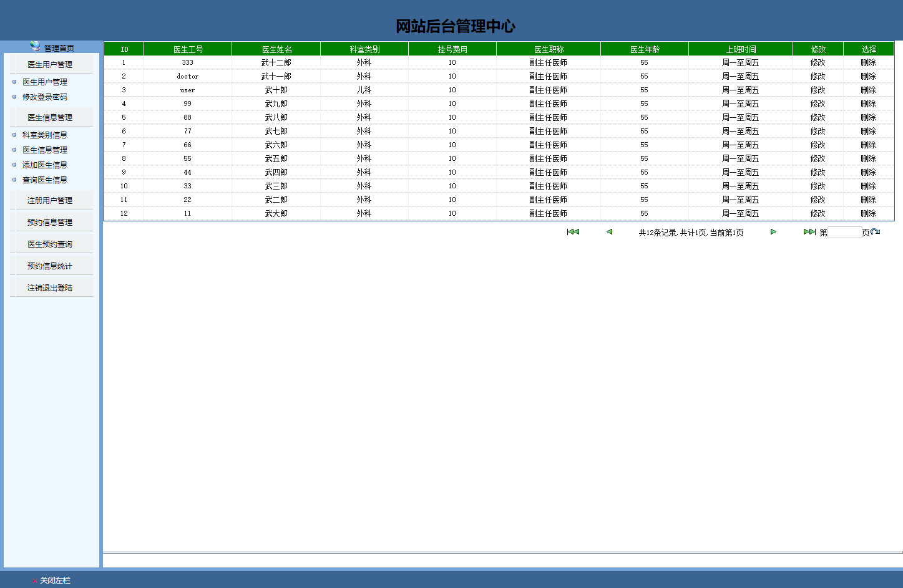Click 删除 for doctor 武十一郎
903x588 pixels.
[x=869, y=76]
